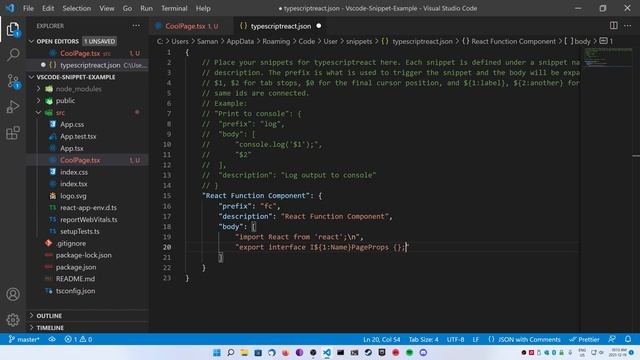Screen dimensions: 640x360
Task: Open the Search view in the activity bar
Action: (13, 55)
